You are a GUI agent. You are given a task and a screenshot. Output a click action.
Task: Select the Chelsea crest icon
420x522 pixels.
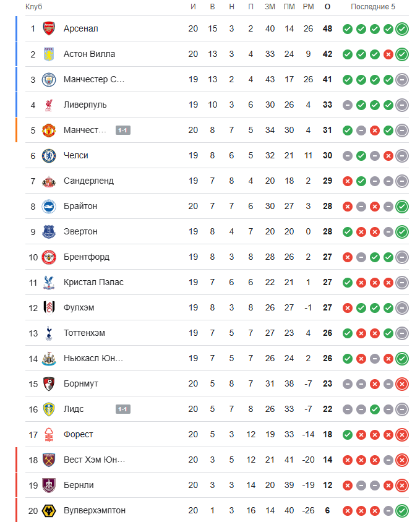pos(49,155)
